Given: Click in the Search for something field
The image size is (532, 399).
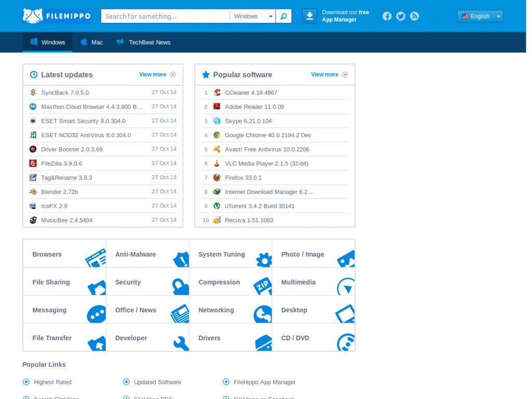Looking at the screenshot, I should [166, 16].
